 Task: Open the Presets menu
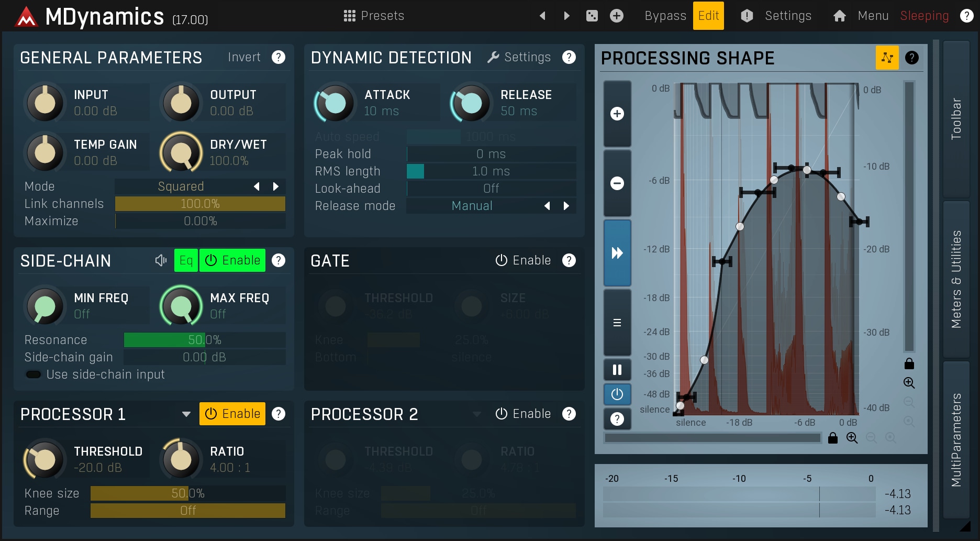tap(374, 16)
